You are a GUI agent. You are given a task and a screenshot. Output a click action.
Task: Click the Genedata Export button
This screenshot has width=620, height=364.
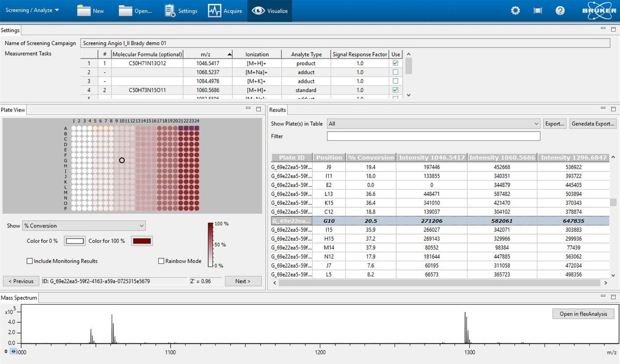click(592, 123)
